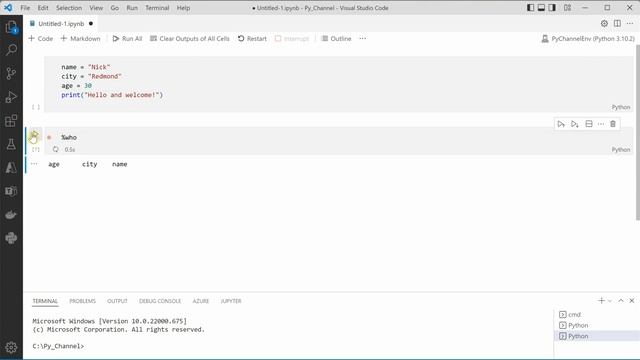Add a new Markdown cell
Screen dimensions: 640x360
[80, 38]
